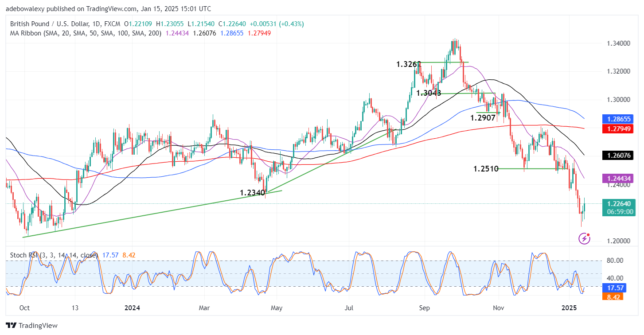Click the 06:59:00 bar countdown timer

coord(619,212)
